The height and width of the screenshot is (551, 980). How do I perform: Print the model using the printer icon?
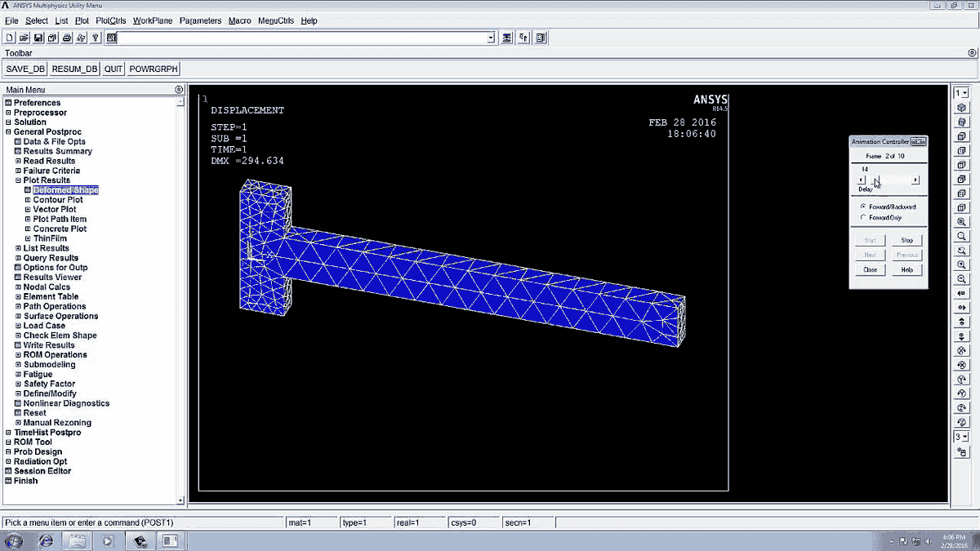coord(66,38)
